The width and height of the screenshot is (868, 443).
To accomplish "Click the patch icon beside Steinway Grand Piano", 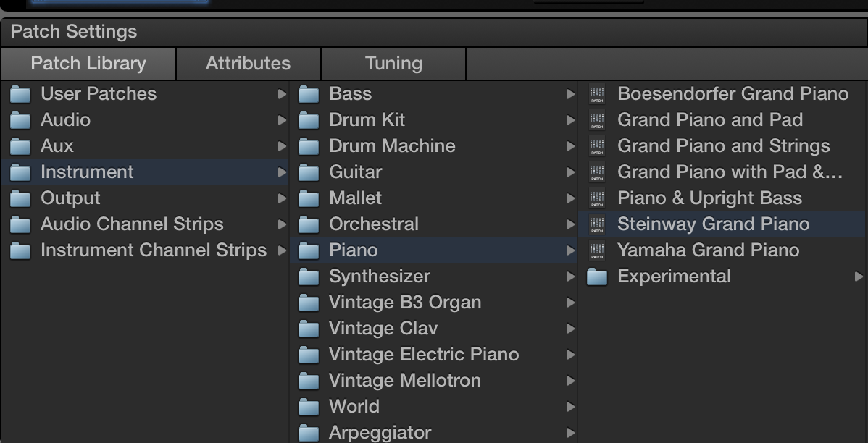I will coord(597,224).
